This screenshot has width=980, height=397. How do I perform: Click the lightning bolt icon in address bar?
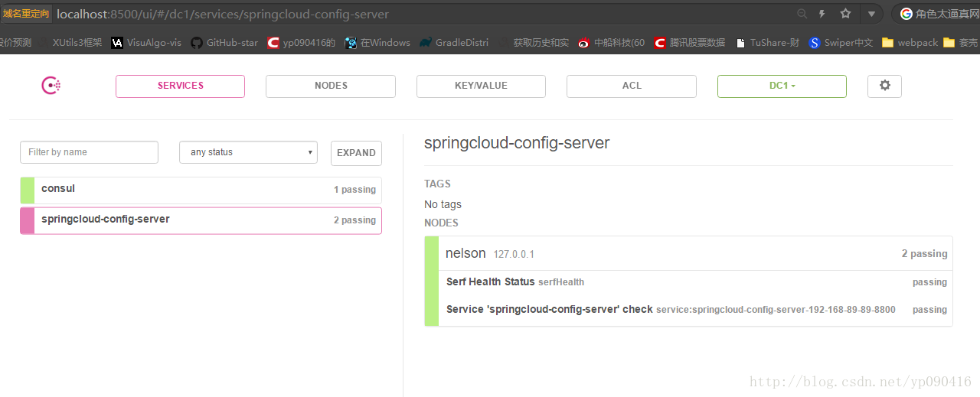(822, 14)
